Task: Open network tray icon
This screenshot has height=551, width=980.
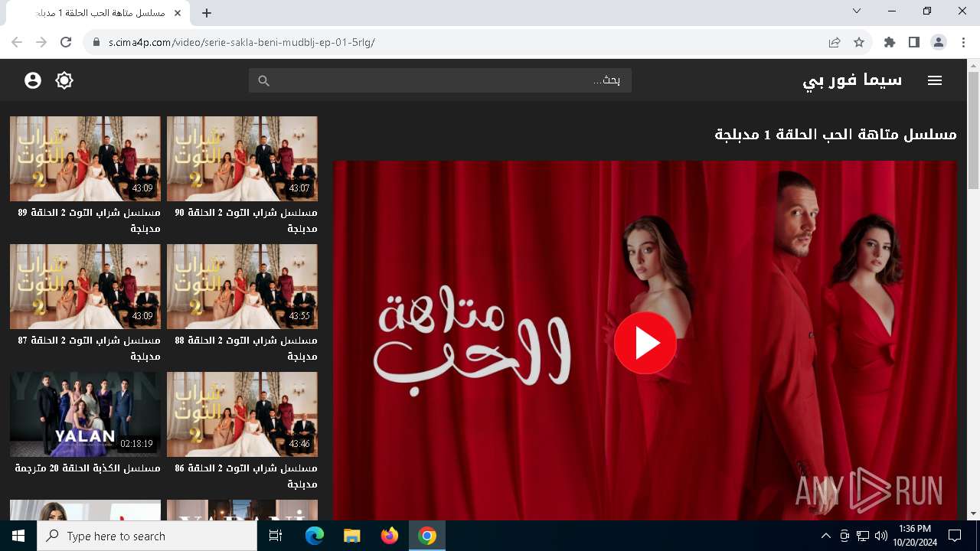Action: point(863,536)
